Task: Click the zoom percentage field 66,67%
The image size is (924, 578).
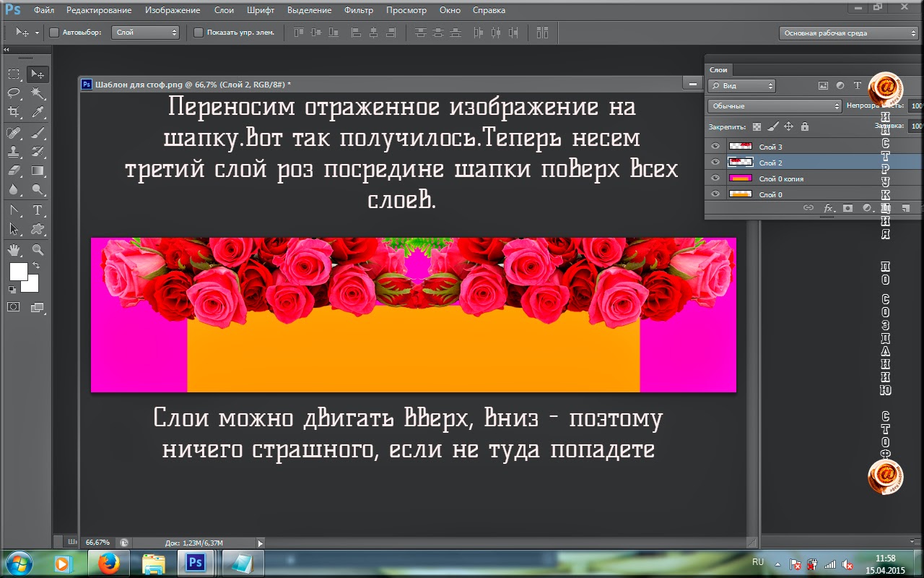Action: coord(97,543)
